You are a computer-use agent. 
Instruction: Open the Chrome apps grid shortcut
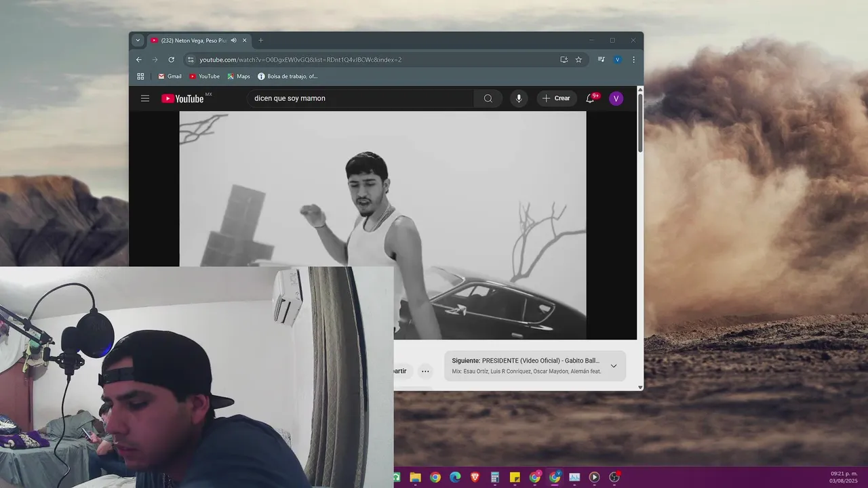click(x=141, y=77)
